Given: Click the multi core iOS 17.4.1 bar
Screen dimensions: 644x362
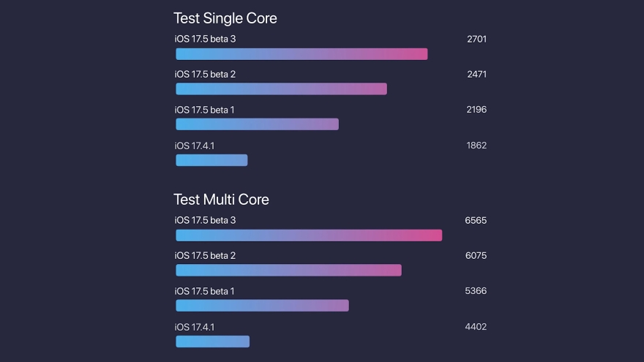Looking at the screenshot, I should 212,342.
